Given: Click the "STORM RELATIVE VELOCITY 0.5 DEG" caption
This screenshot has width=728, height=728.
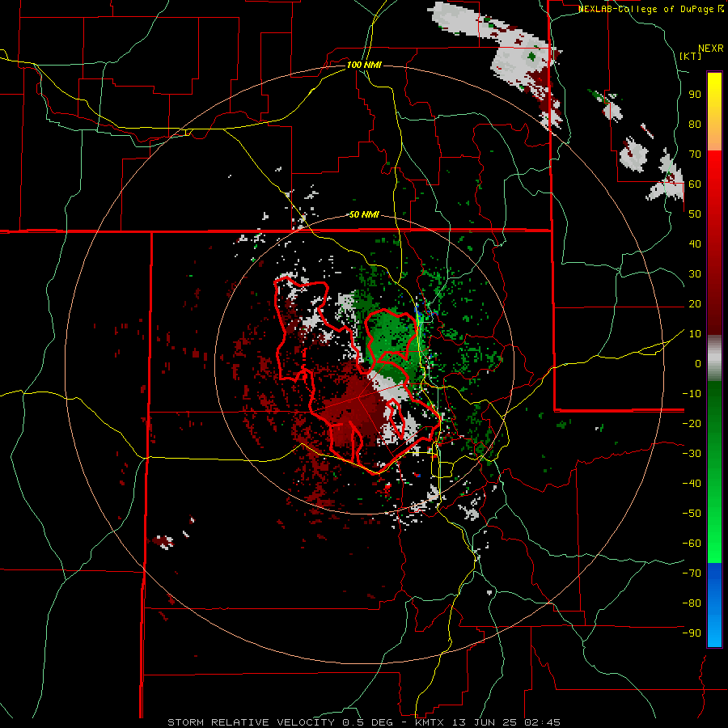Looking at the screenshot, I should (x=280, y=722).
